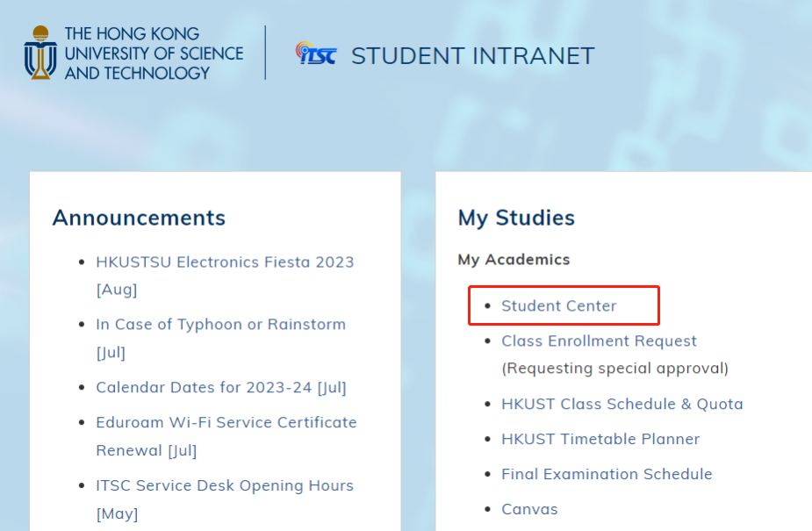The width and height of the screenshot is (812, 531).
Task: Select the My Academics subheading
Action: [x=514, y=260]
